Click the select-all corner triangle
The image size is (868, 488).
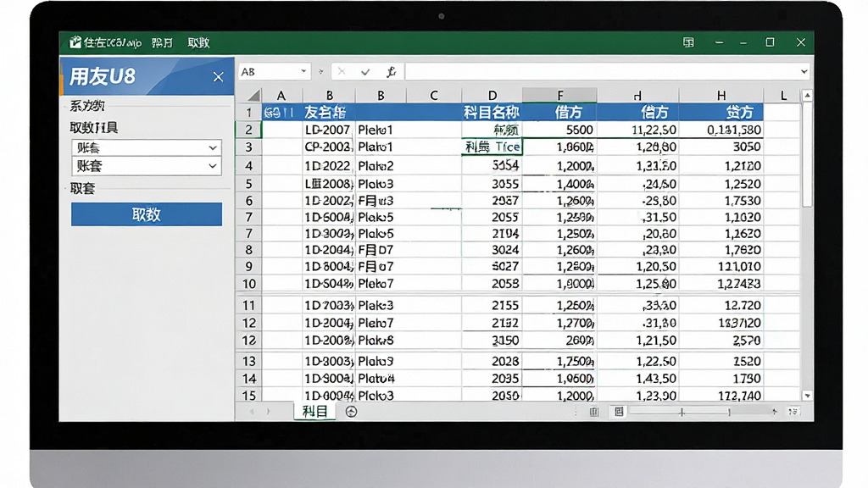[x=253, y=96]
